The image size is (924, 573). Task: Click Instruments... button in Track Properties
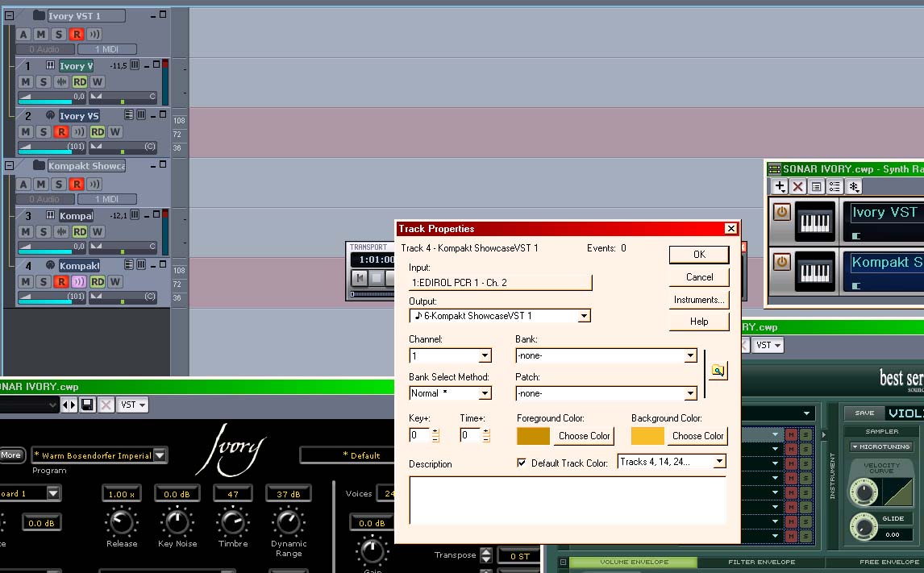[699, 300]
